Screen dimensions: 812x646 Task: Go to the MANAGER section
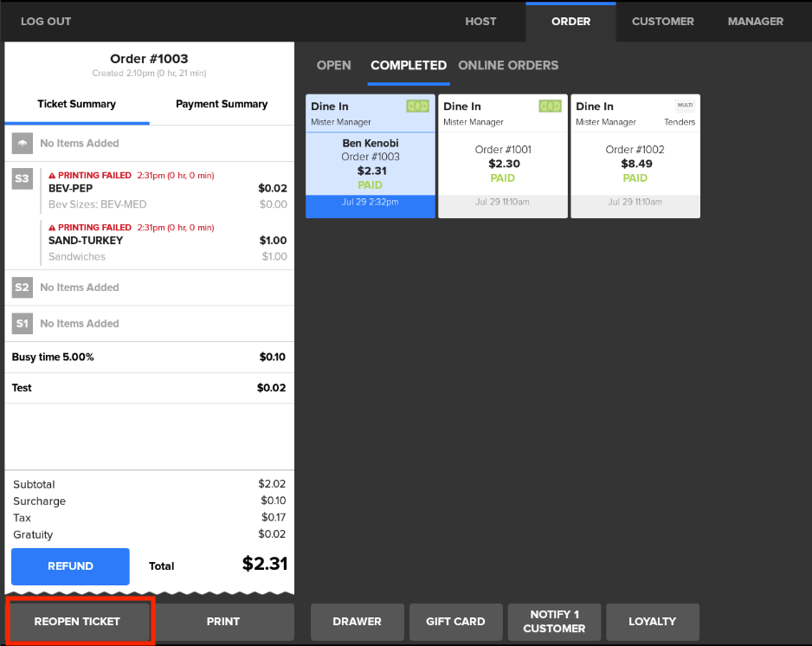pos(755,22)
